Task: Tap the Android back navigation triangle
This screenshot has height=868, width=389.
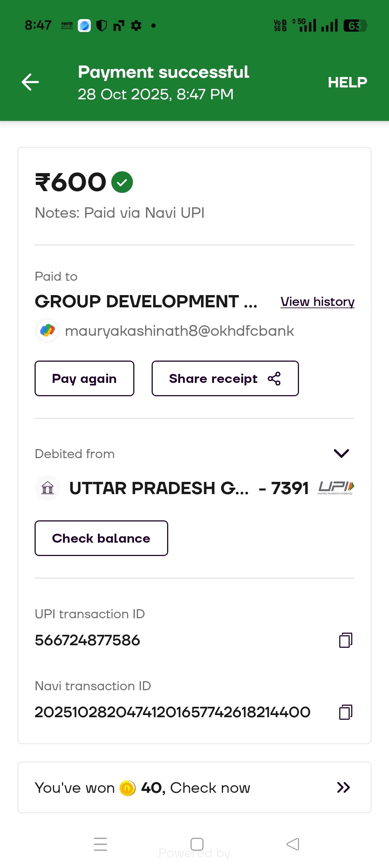Action: pos(293,844)
